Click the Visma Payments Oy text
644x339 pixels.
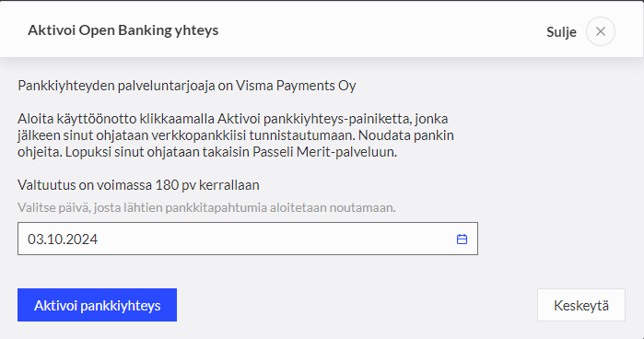click(x=296, y=86)
